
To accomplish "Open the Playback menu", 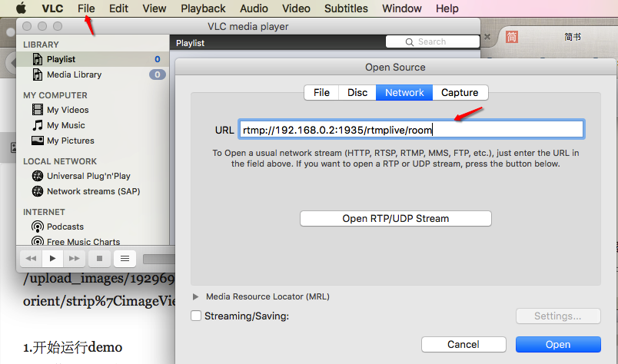I will point(203,8).
